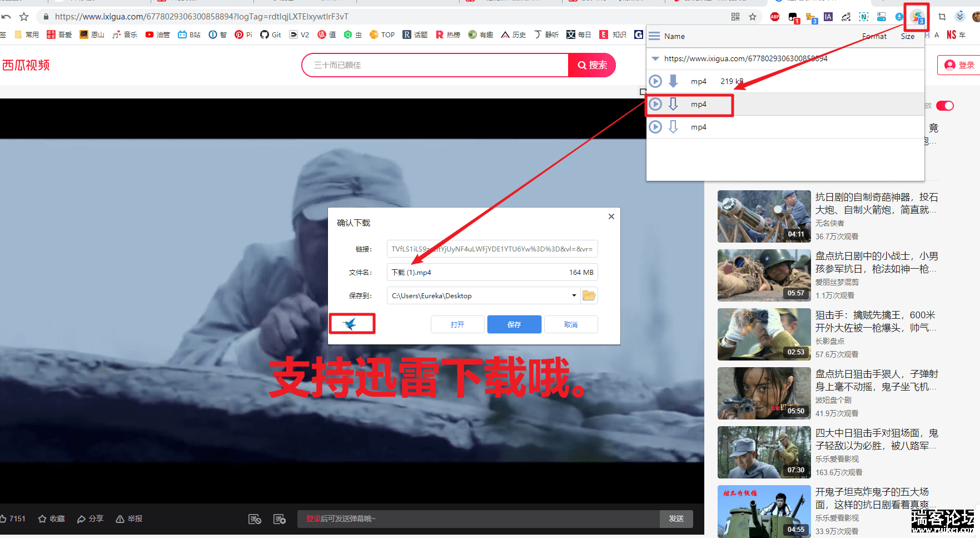Collapse the ixigua.com URL group
The width and height of the screenshot is (980, 538).
(655, 58)
